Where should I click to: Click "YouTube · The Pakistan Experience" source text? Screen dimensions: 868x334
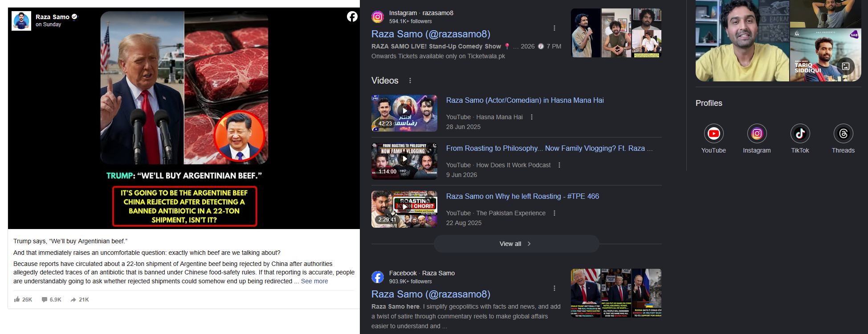coord(496,213)
